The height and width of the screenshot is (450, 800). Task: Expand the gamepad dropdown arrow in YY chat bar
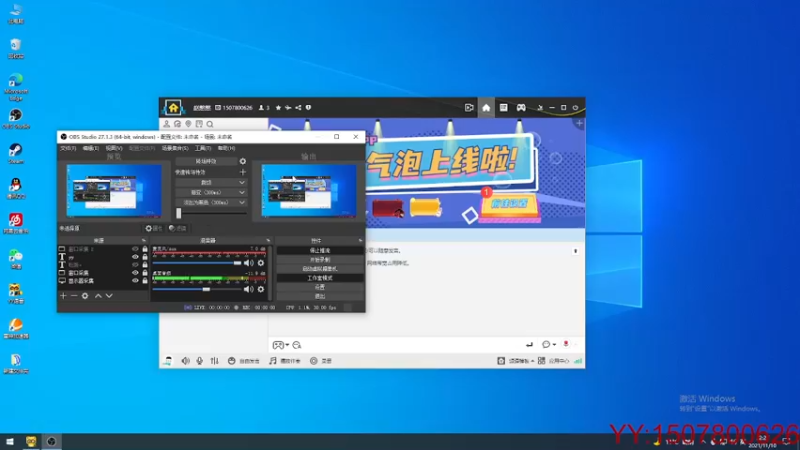click(x=287, y=345)
